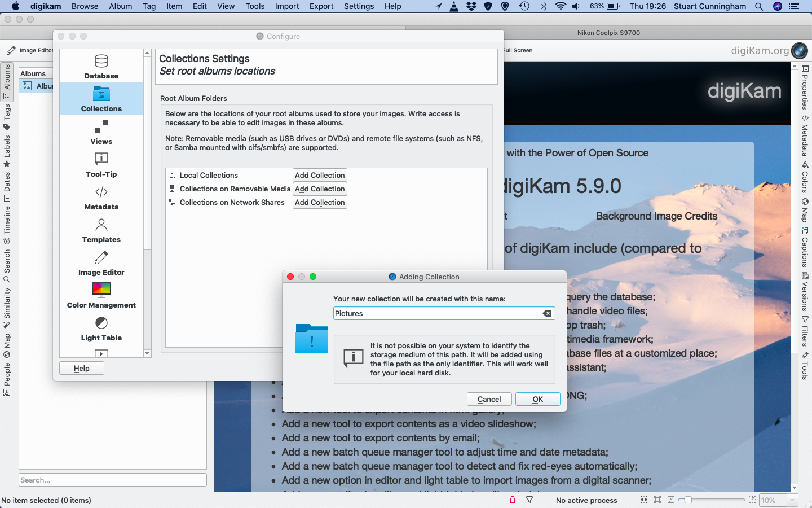Open the Filters side tab
The width and height of the screenshot is (812, 508).
(x=805, y=332)
